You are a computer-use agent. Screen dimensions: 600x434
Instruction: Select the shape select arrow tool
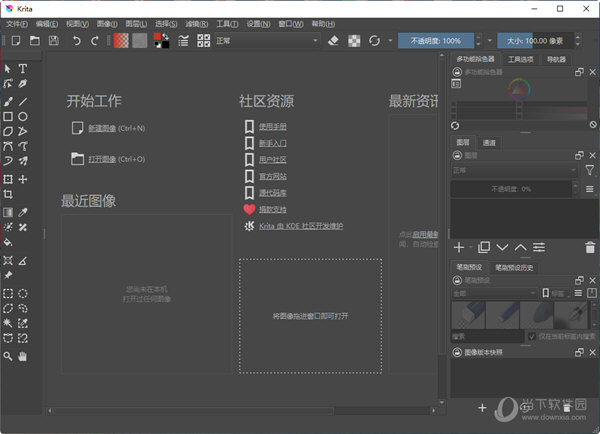tap(8, 69)
